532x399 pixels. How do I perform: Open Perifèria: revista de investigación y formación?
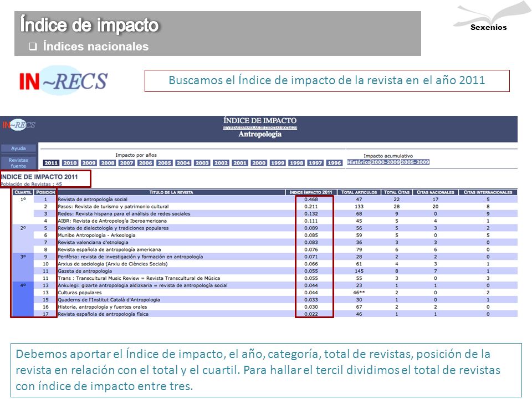(130, 257)
